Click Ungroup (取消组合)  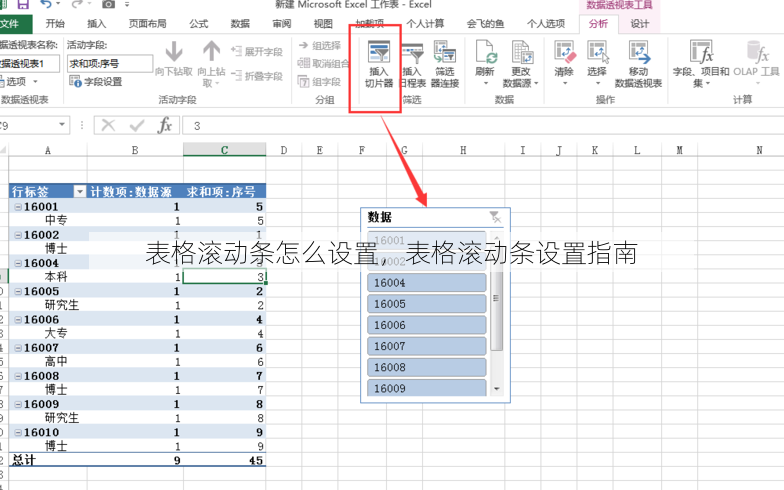323,64
